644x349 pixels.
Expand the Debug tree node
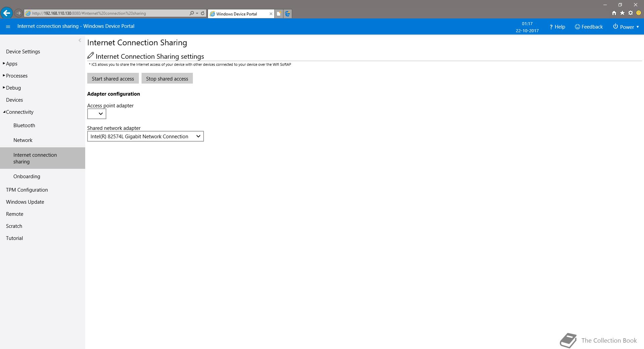(x=4, y=88)
